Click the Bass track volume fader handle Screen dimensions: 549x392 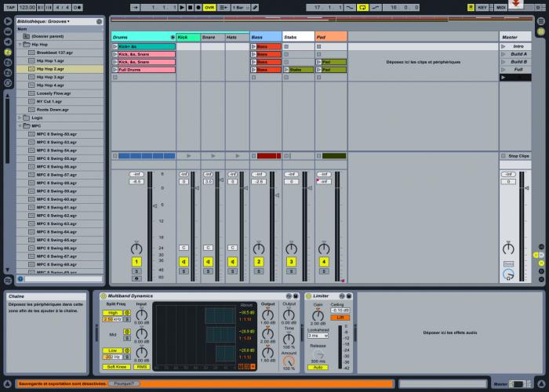coord(277,195)
